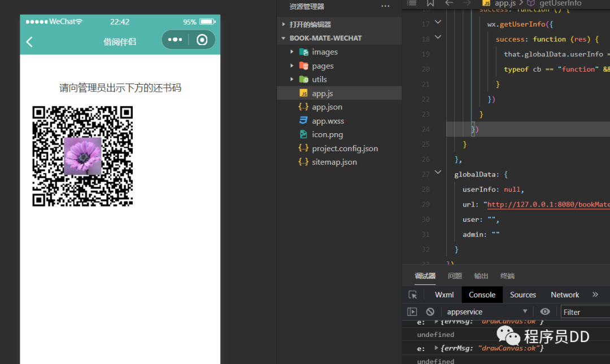Image resolution: width=610 pixels, height=364 pixels.
Task: Tap the back arrow in the simulator header
Action: coord(29,42)
